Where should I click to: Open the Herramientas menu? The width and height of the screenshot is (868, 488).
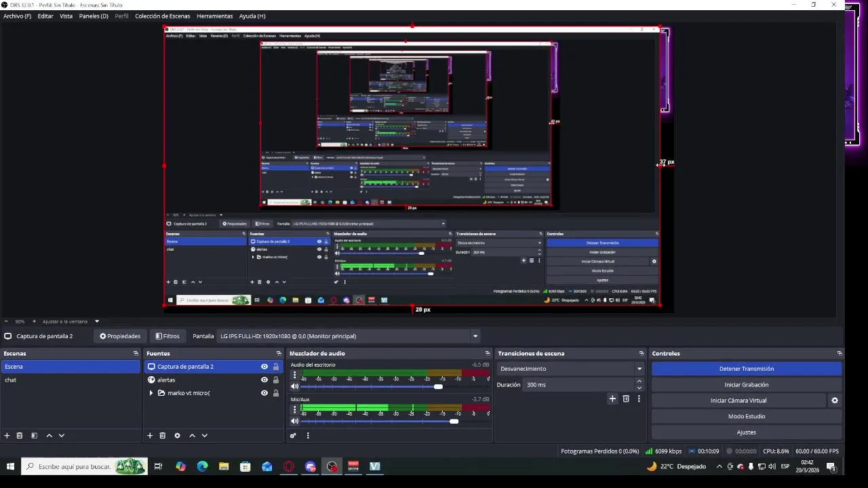(215, 16)
